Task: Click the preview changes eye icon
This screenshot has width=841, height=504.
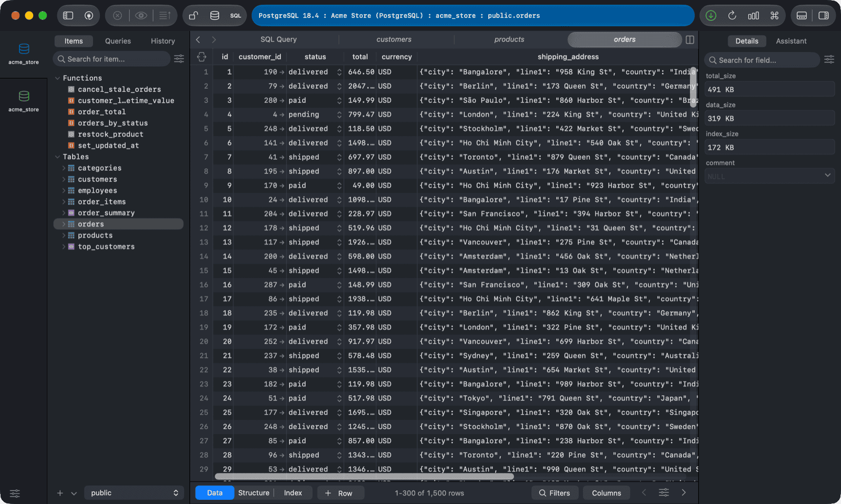Action: pos(141,16)
